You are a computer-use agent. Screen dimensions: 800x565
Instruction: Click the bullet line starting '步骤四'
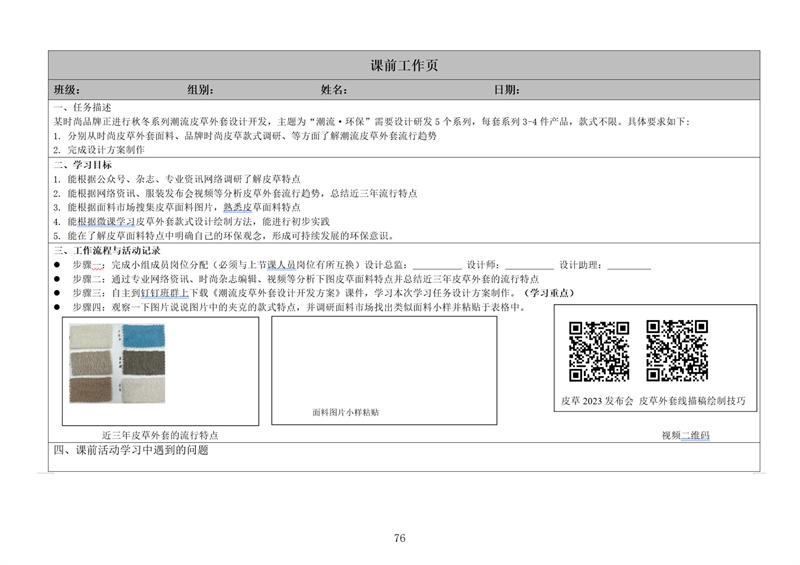coord(299,307)
